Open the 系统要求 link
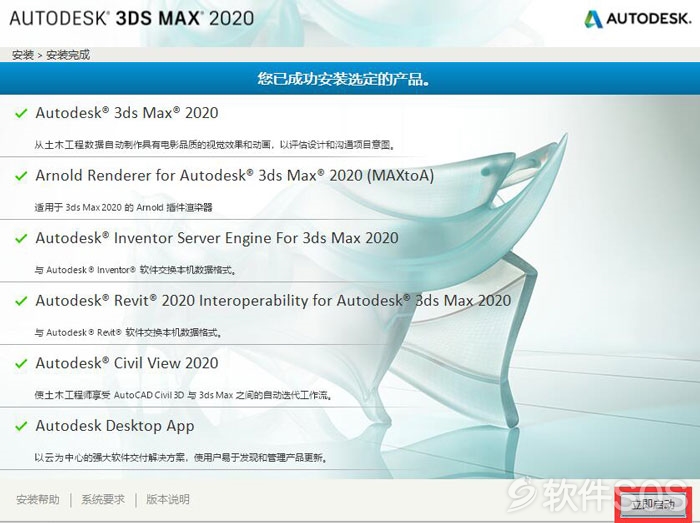 coord(103,499)
